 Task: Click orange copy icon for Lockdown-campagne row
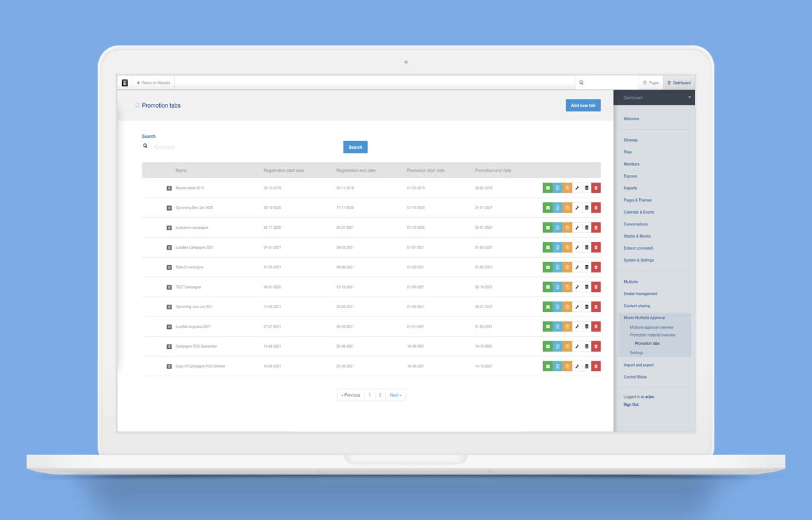pyautogui.click(x=567, y=227)
